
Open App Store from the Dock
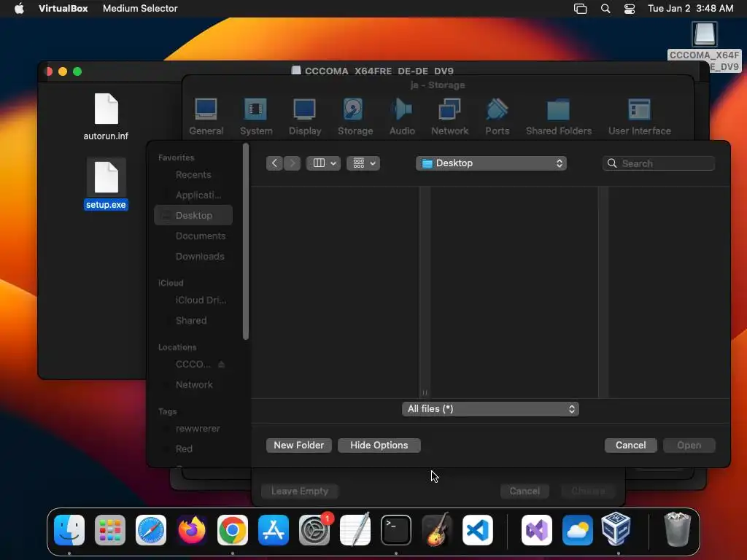(x=274, y=530)
